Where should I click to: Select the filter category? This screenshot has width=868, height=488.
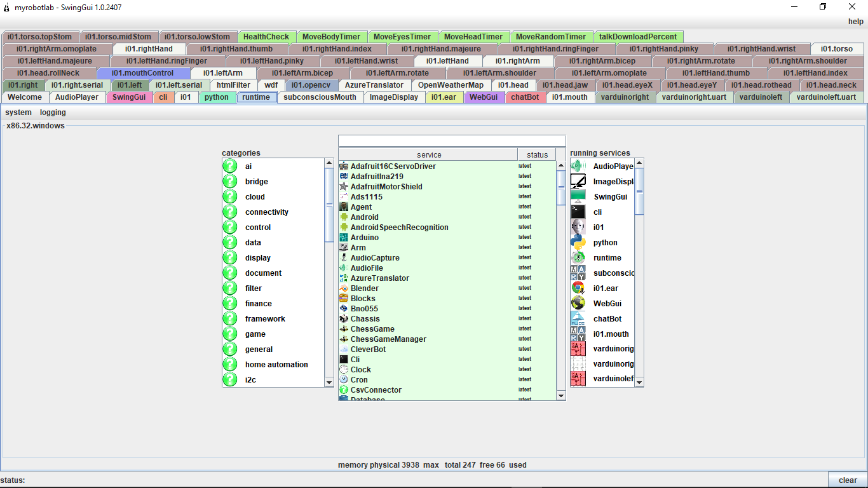pyautogui.click(x=273, y=288)
